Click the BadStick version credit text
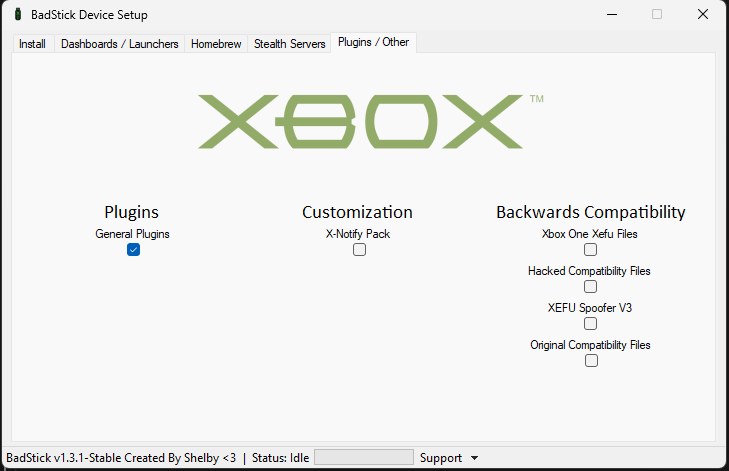 pyautogui.click(x=121, y=458)
